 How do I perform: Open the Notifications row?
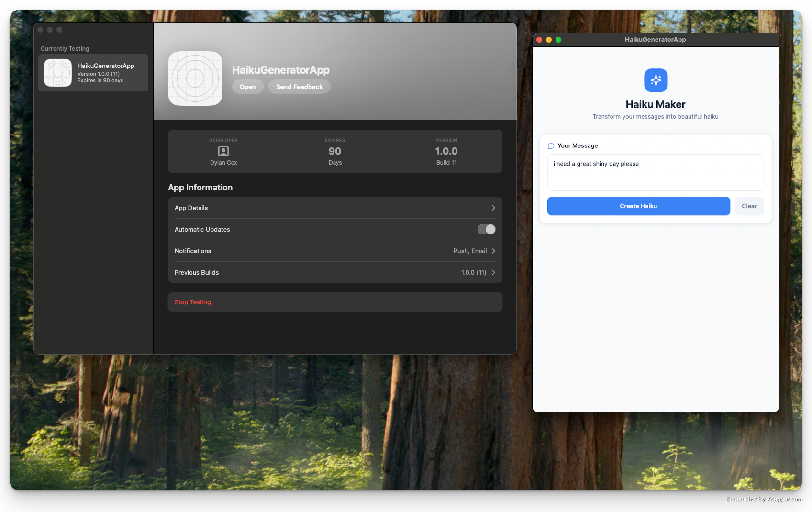pos(335,251)
